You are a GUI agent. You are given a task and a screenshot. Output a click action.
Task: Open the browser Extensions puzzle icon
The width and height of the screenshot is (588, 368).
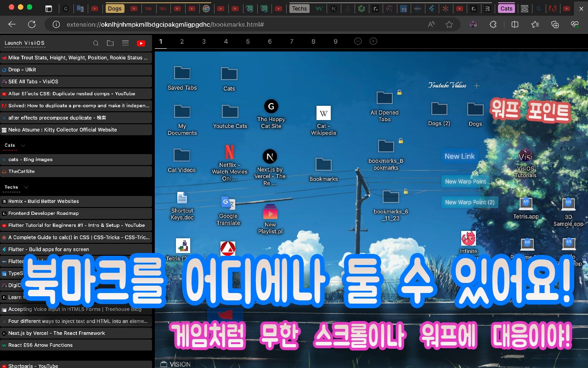click(x=493, y=24)
